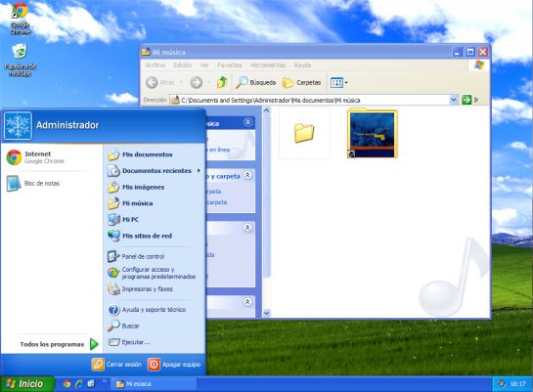This screenshot has height=392, width=533.
Task: Open the Google Chrome desktop shortcut
Action: click(20, 19)
